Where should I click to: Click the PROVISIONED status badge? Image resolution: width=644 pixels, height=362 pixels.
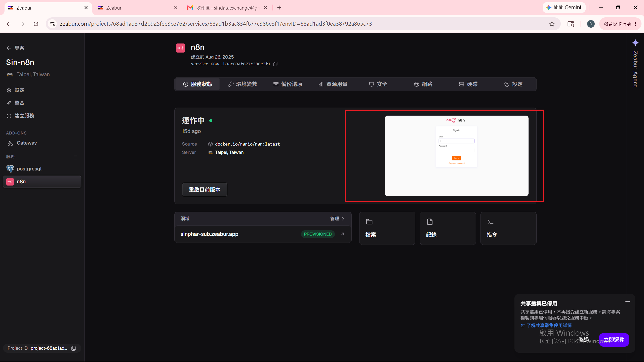318,234
